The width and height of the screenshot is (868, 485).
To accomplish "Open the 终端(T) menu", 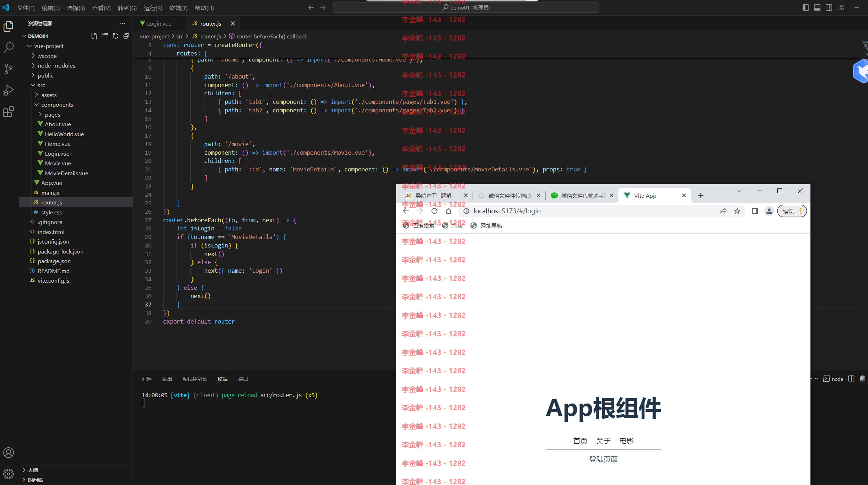I will [178, 8].
